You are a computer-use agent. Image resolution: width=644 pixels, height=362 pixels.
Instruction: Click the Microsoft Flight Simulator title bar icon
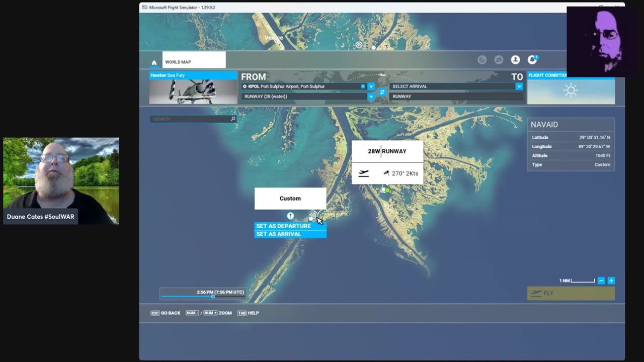click(x=145, y=8)
